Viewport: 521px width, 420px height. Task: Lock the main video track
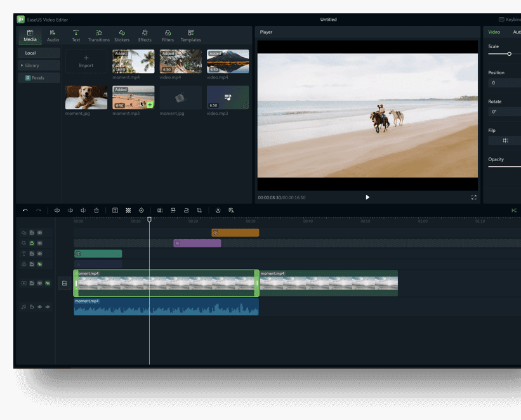tap(32, 283)
